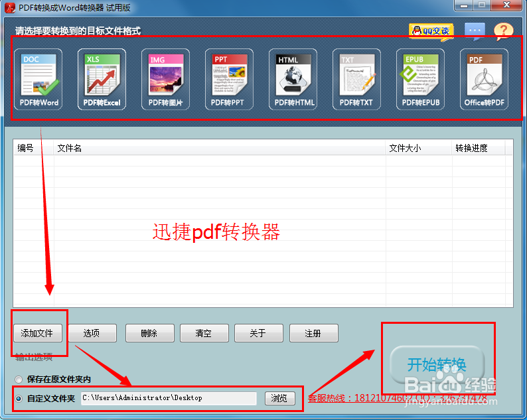Click the 添加文件 button
The image size is (527, 420).
coord(38,333)
